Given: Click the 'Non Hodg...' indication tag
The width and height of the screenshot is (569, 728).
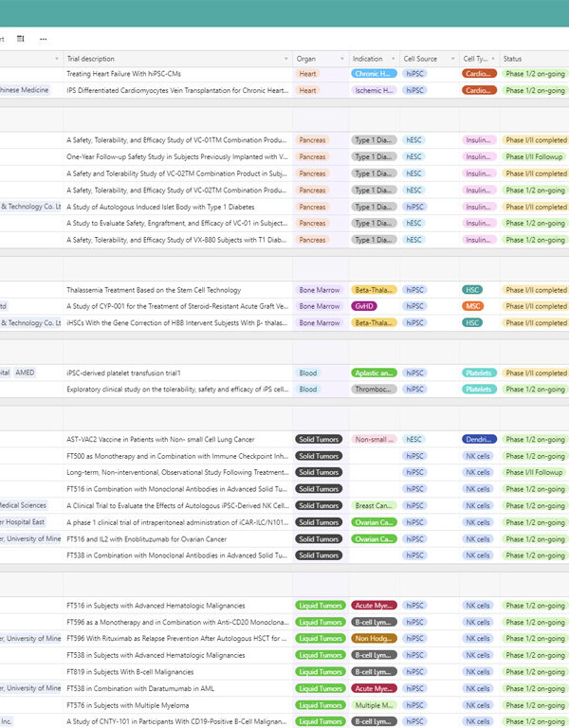Looking at the screenshot, I should 374,639.
